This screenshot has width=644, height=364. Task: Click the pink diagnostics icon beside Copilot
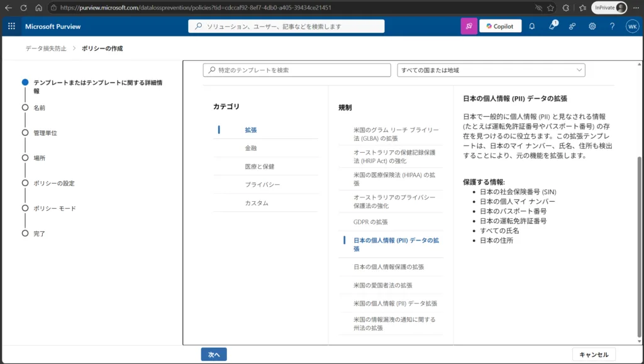coord(469,26)
